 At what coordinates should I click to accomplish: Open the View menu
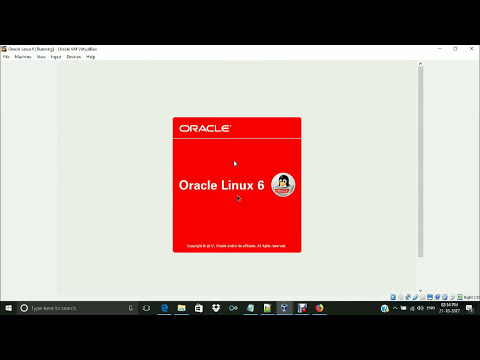[x=41, y=57]
